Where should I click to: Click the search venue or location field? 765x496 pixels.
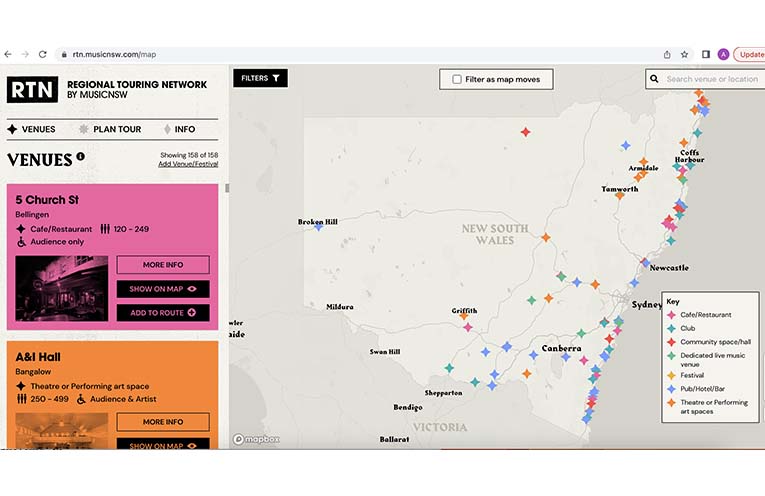pyautogui.click(x=710, y=79)
